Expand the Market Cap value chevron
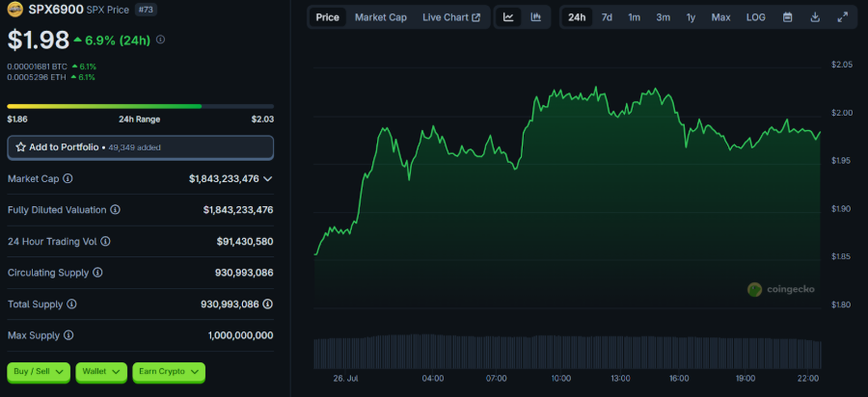Image resolution: width=868 pixels, height=397 pixels. pyautogui.click(x=267, y=179)
